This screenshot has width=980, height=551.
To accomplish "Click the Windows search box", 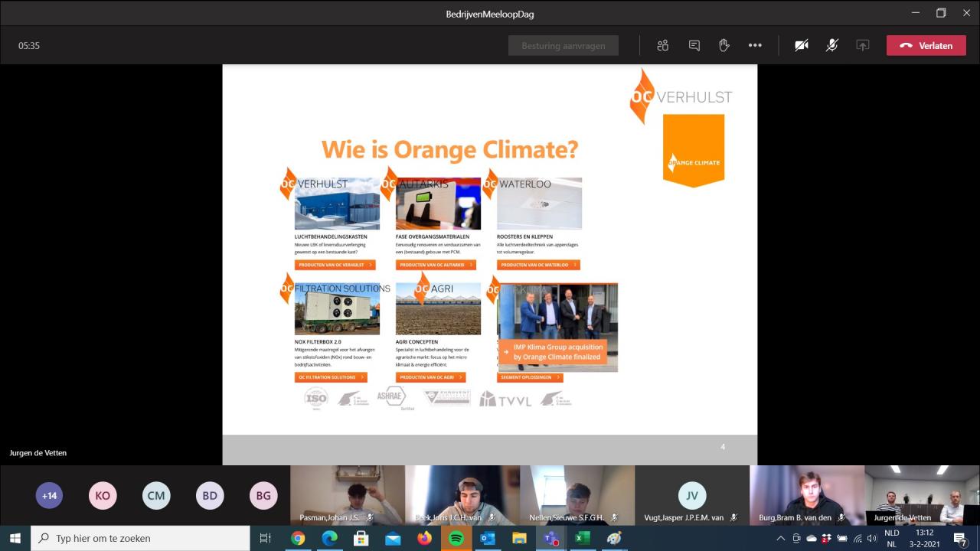I will tap(140, 538).
